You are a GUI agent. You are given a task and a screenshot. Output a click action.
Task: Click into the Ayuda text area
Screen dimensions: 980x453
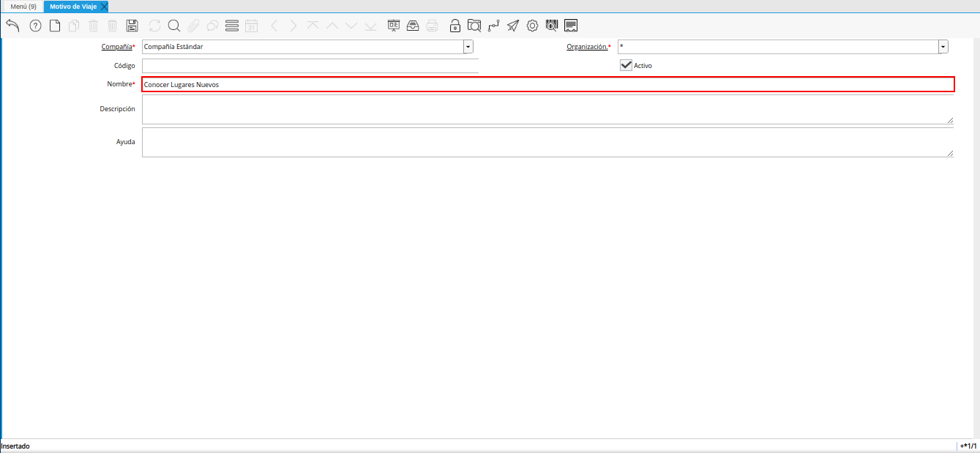coord(547,142)
